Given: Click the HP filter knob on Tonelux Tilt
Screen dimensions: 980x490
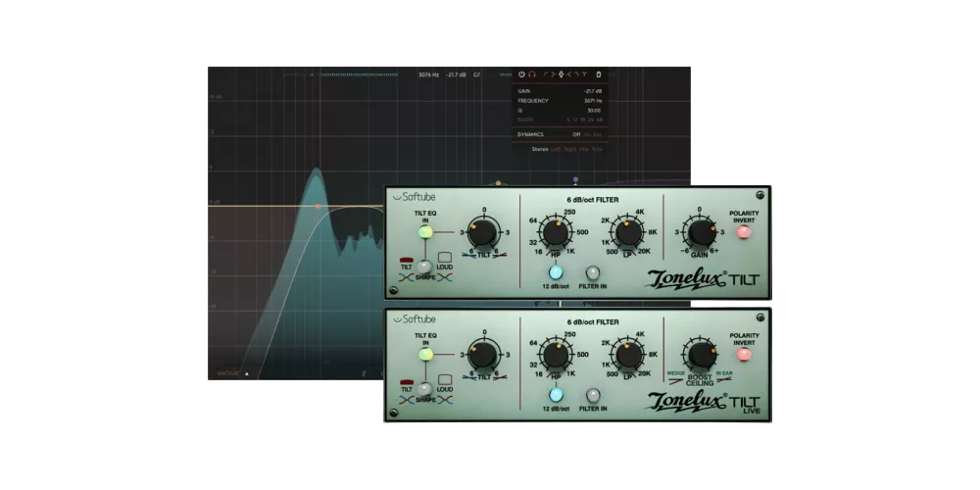Looking at the screenshot, I should click(555, 232).
